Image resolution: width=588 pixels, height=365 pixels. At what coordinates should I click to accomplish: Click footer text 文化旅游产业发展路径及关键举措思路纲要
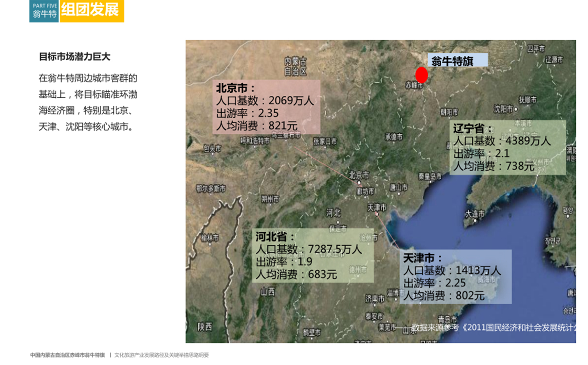click(162, 355)
